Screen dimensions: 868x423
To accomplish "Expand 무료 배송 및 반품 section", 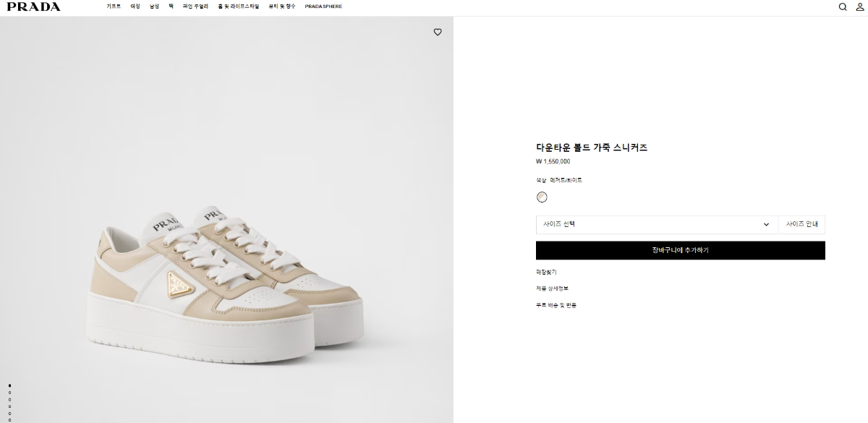I will [556, 305].
